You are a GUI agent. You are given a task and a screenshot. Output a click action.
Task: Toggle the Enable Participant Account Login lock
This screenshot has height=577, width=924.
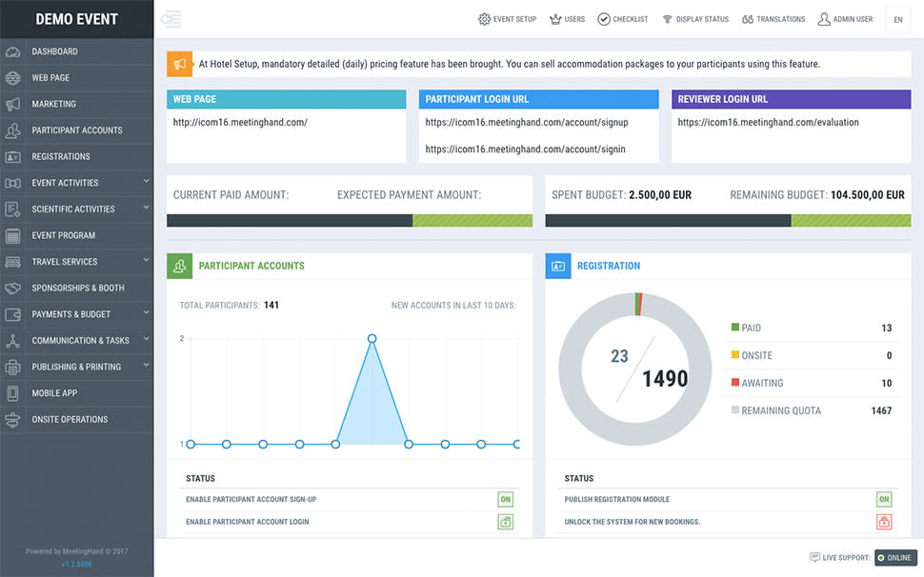[x=505, y=521]
